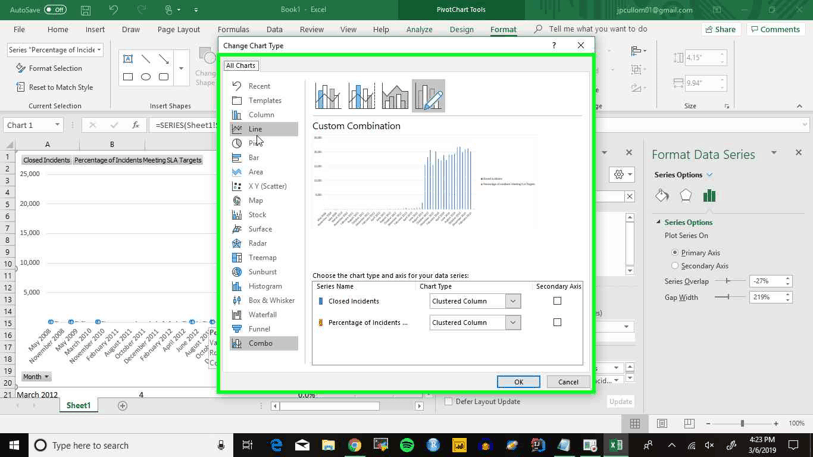Screen dimensions: 815x458
Task: Choose the Radar chart category
Action: (x=264, y=243)
